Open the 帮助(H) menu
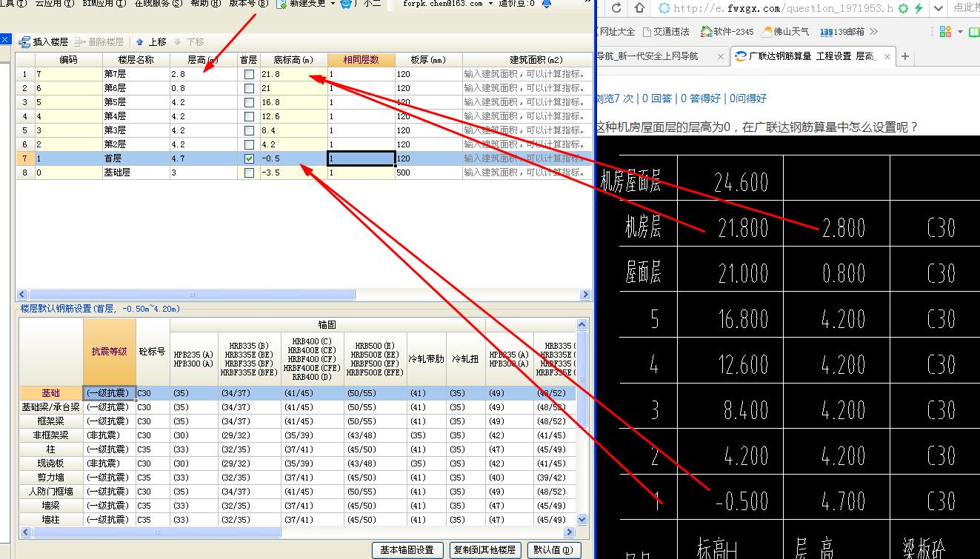Image resolution: width=980 pixels, height=559 pixels. tap(205, 4)
